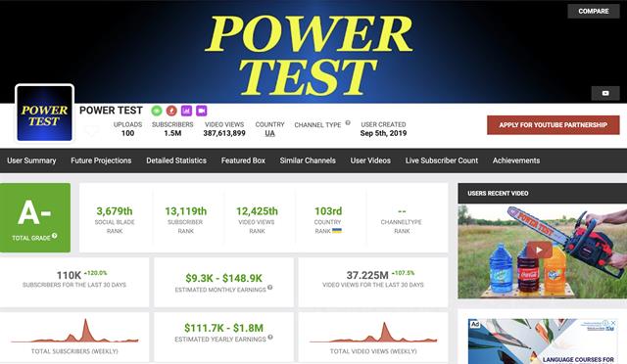Viewport: 627px width, 364px height.
Task: Click the red circle icon next to channel name
Action: click(x=171, y=111)
